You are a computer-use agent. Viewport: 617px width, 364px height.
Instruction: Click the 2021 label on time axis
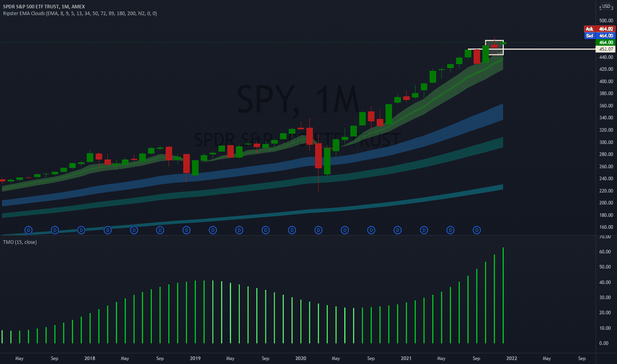pos(406,358)
